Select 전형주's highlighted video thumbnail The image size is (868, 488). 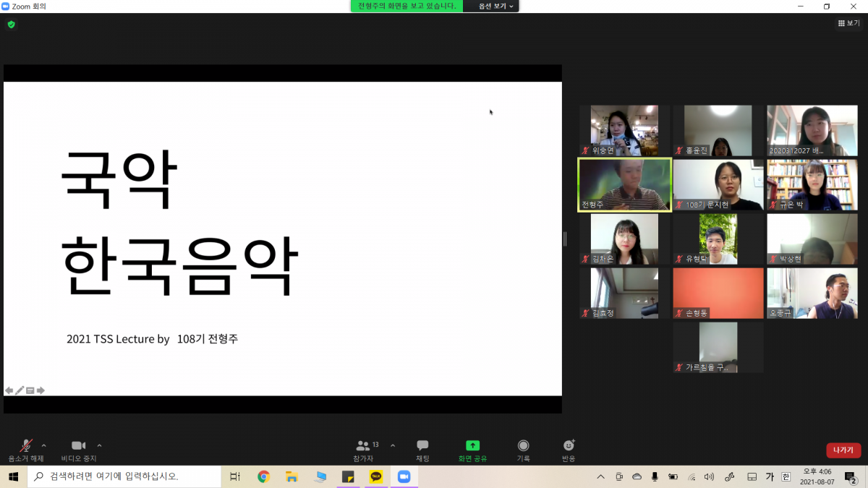624,185
